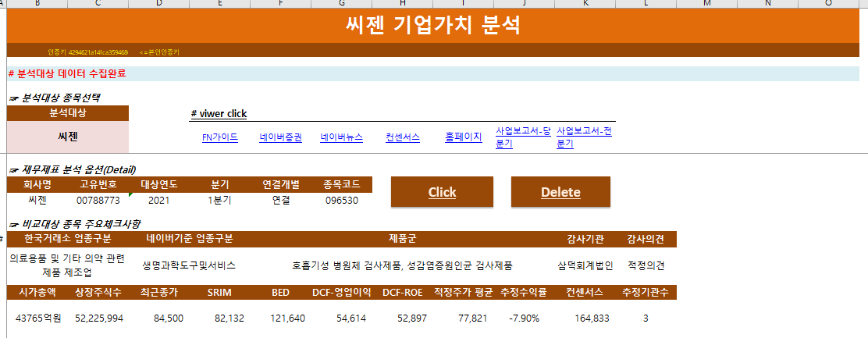868x338 pixels.
Task: Click the brown Click button
Action: pos(442,192)
